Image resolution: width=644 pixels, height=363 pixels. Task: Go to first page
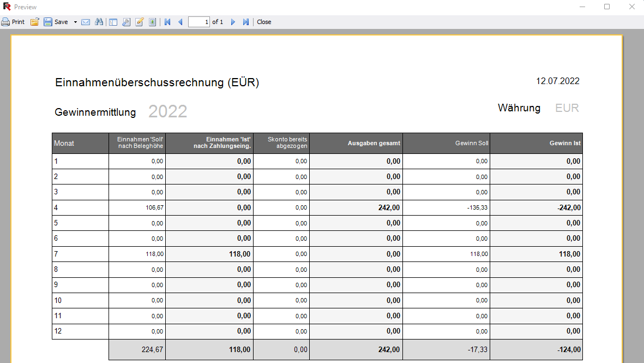coord(167,22)
